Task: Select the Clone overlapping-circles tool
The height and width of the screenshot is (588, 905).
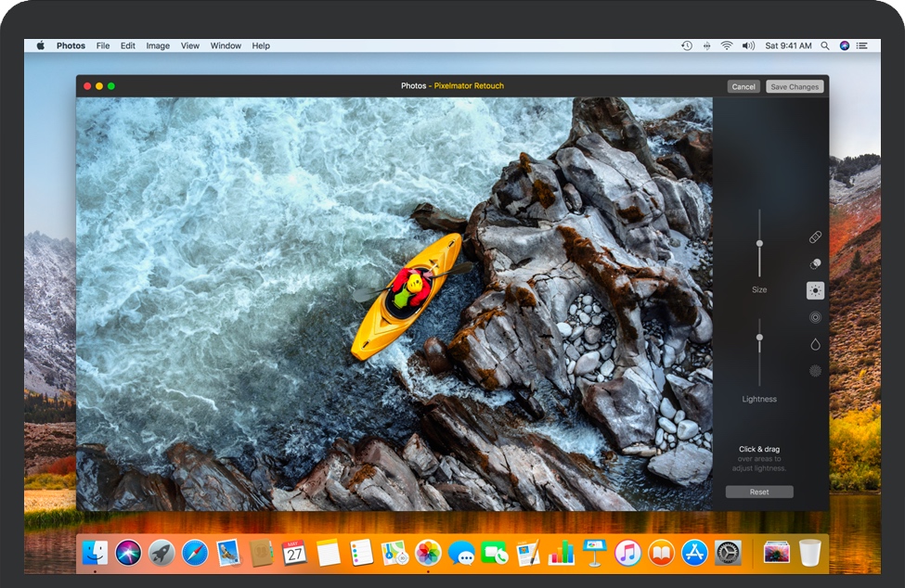Action: (815, 264)
